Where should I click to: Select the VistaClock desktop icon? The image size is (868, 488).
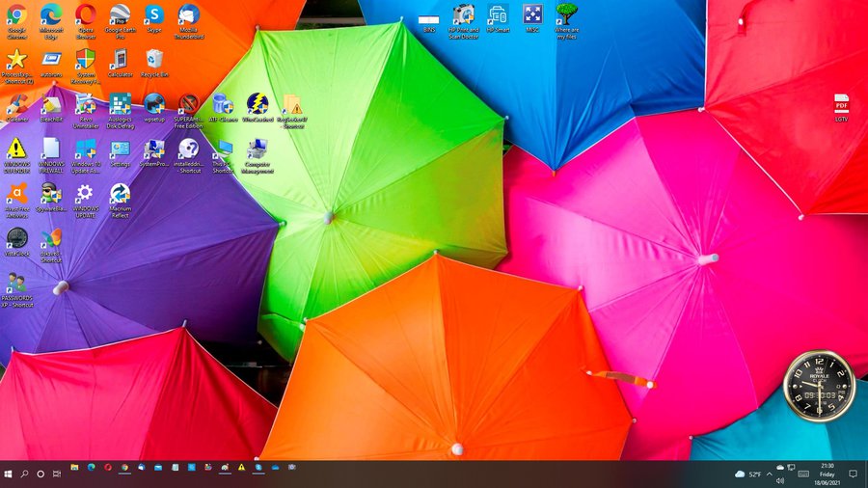tap(16, 242)
